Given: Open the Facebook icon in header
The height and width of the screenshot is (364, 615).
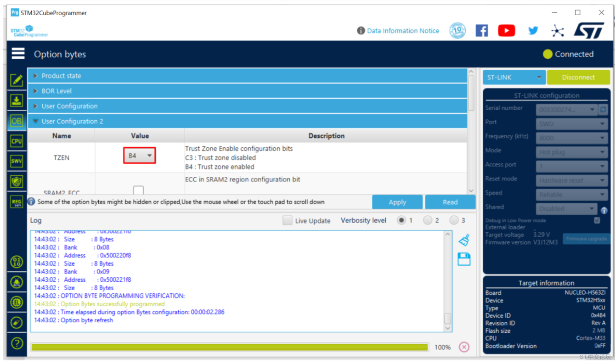Looking at the screenshot, I should click(x=481, y=31).
